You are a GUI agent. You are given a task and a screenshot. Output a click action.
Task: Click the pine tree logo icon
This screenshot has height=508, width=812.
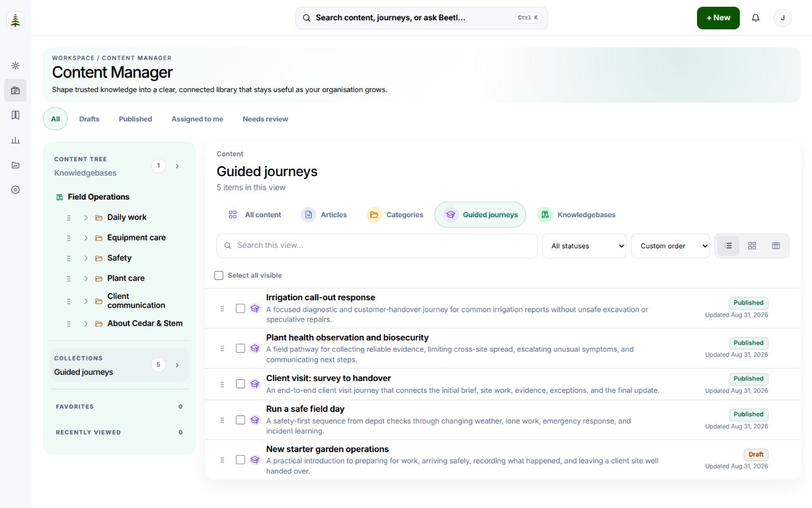pos(15,20)
